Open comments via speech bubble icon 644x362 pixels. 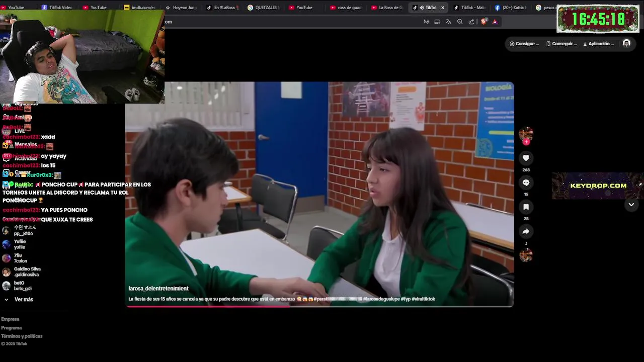tap(526, 183)
